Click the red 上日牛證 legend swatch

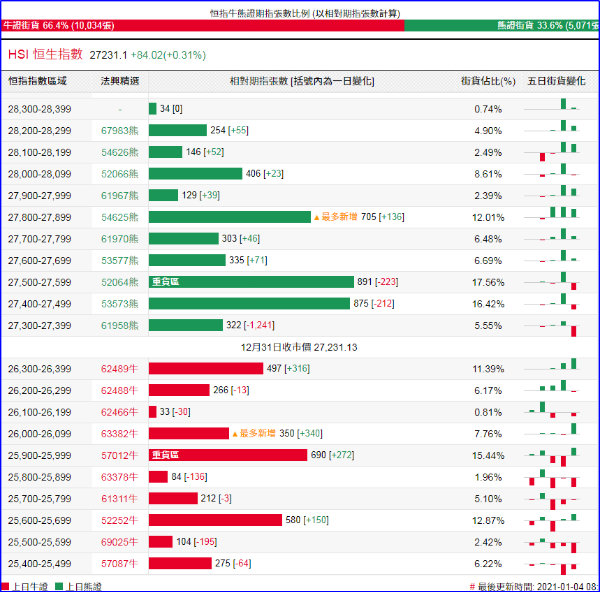click(5, 586)
